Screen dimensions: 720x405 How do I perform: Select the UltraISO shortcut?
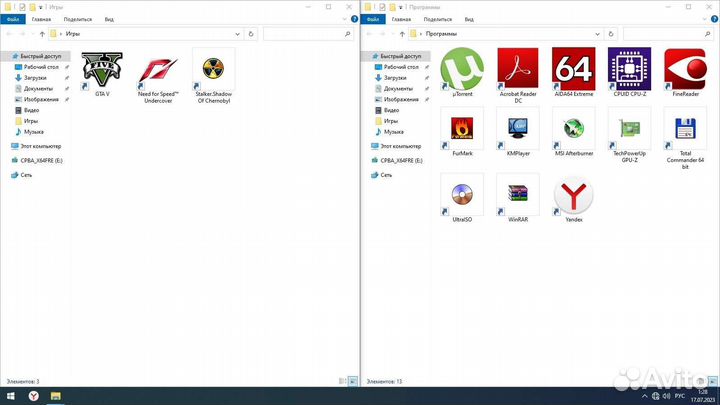pyautogui.click(x=462, y=198)
